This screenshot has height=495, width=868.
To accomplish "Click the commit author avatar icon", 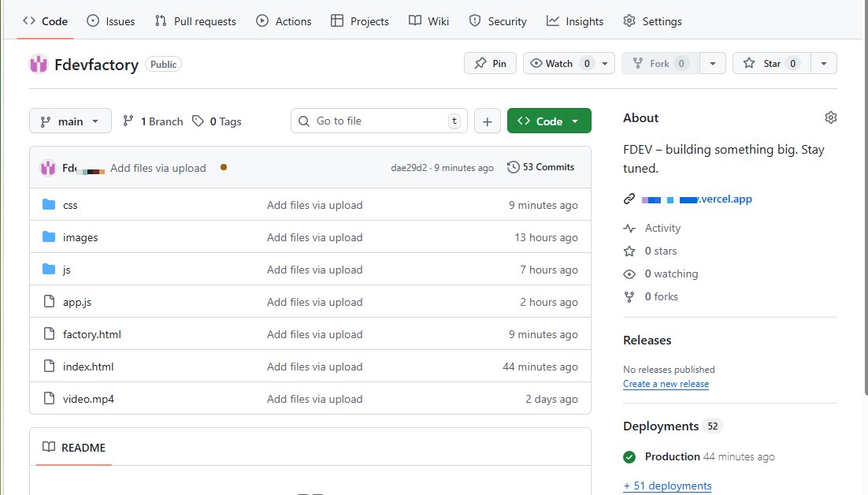I will pos(48,167).
